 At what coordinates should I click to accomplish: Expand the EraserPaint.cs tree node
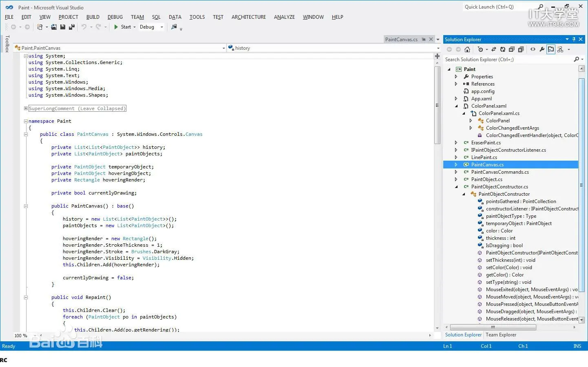click(456, 143)
